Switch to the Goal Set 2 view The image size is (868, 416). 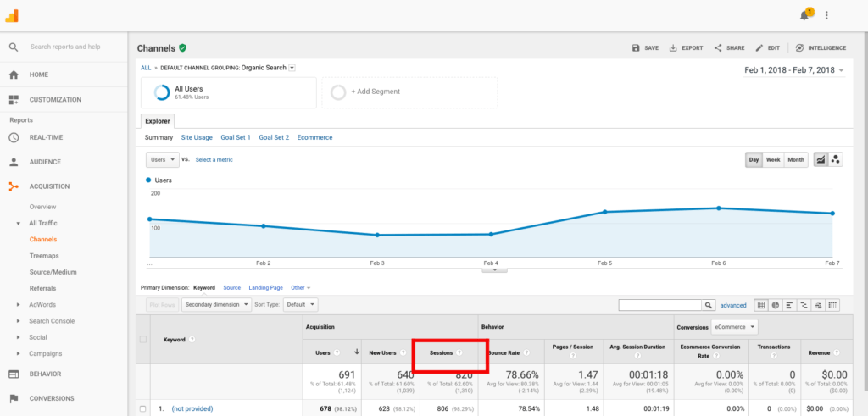tap(274, 138)
